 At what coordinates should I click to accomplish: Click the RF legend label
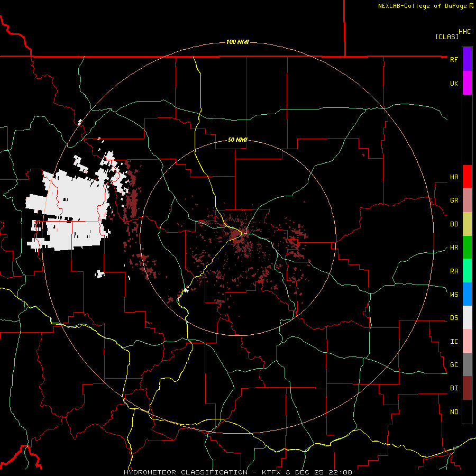tap(454, 59)
